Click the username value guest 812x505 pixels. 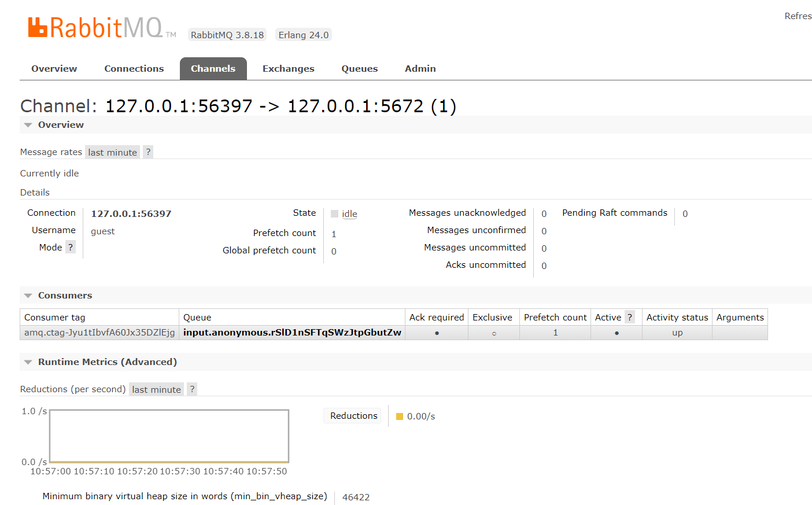coord(103,231)
